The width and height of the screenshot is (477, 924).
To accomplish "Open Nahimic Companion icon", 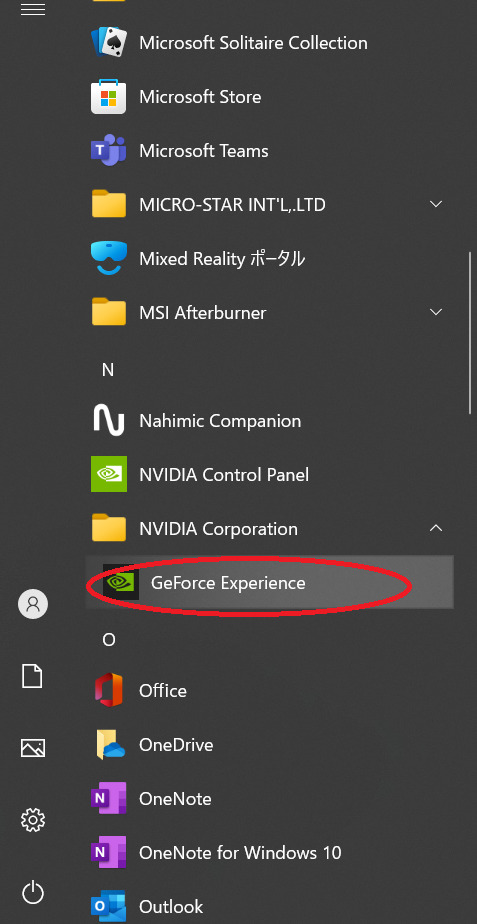I will click(x=108, y=420).
